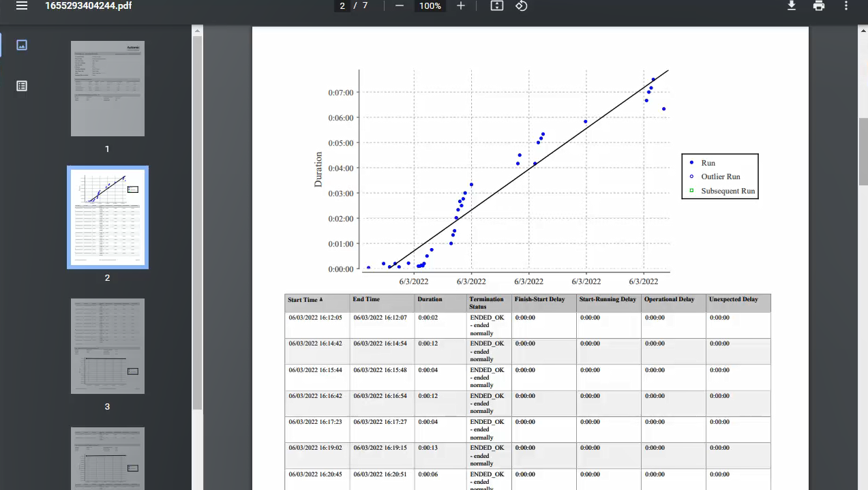Download the PDF file

(x=792, y=5)
